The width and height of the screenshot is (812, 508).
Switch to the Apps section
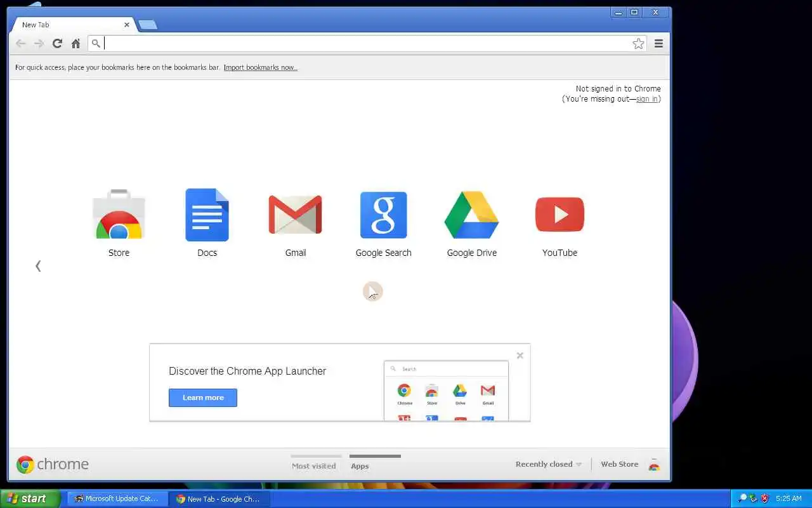[x=360, y=465]
